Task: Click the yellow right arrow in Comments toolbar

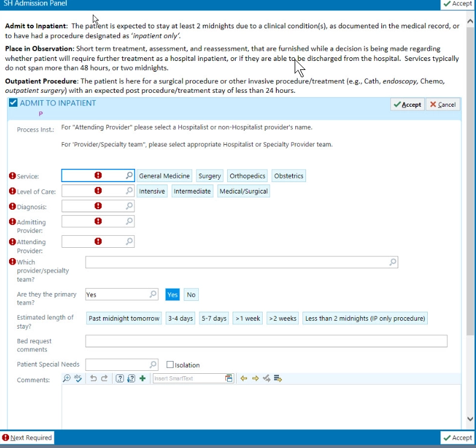Action: pyautogui.click(x=255, y=379)
